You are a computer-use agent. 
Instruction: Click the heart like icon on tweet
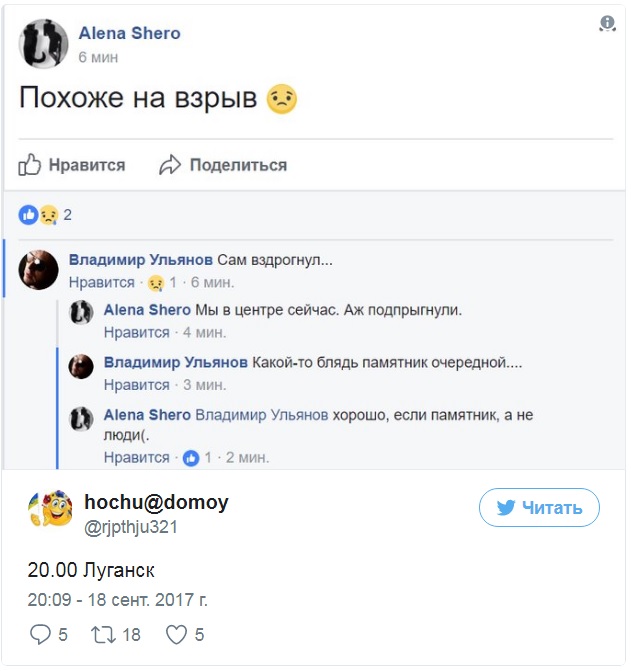[x=176, y=634]
